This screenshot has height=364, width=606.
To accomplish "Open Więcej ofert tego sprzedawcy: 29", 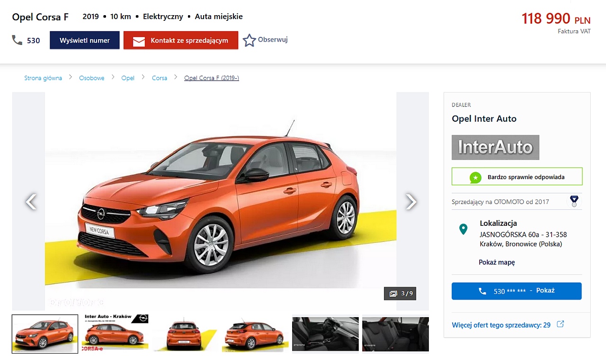I will click(501, 325).
